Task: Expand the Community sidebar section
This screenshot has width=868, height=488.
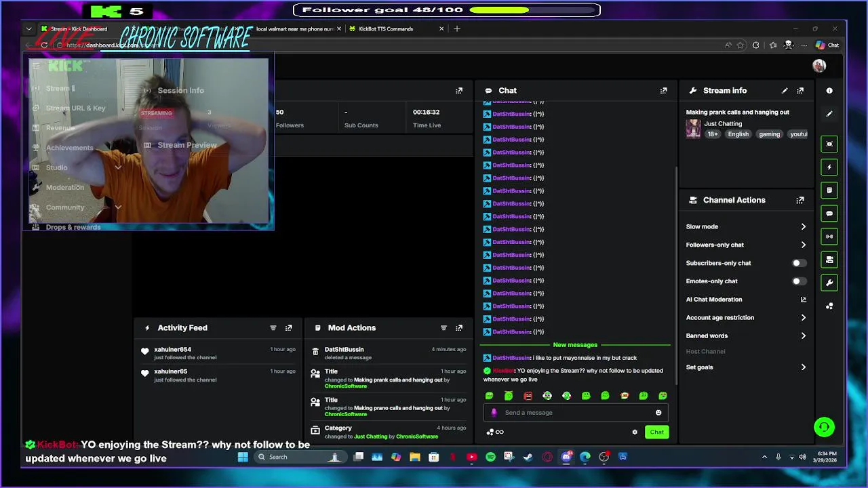Action: [118, 208]
